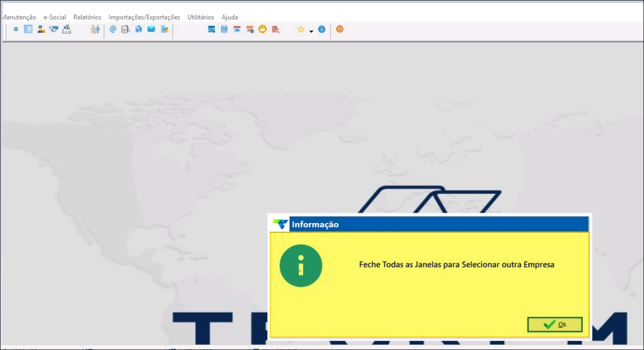Click the small bulleted list icon

point(15,29)
